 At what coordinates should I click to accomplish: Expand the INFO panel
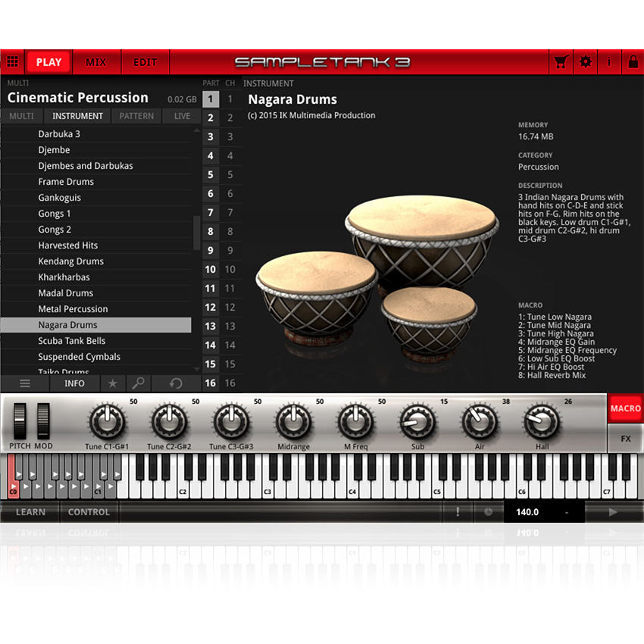74,383
